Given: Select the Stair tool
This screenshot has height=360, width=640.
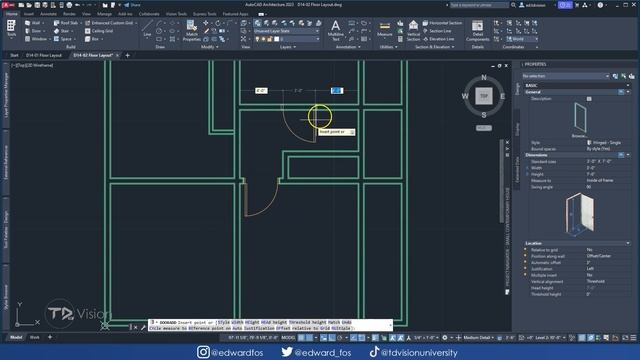Looking at the screenshot, I should tap(62, 31).
